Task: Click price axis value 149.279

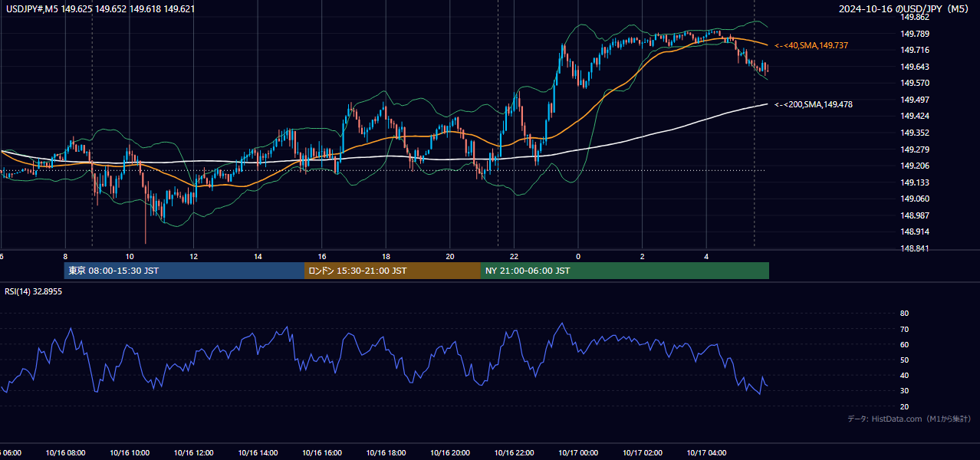Action: pos(915,149)
